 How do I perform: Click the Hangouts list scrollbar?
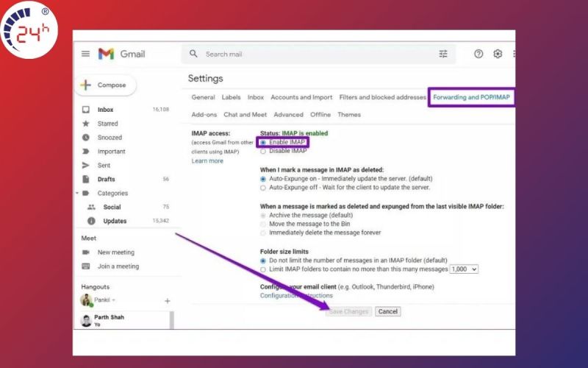pyautogui.click(x=172, y=320)
